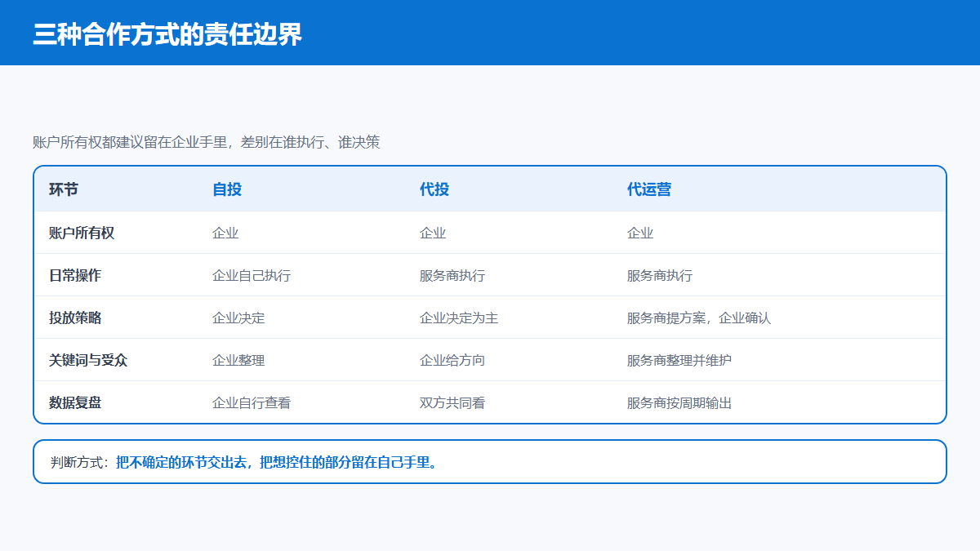Select the subtitle starting with 账户所有权都建议留在企业手里

point(207,142)
